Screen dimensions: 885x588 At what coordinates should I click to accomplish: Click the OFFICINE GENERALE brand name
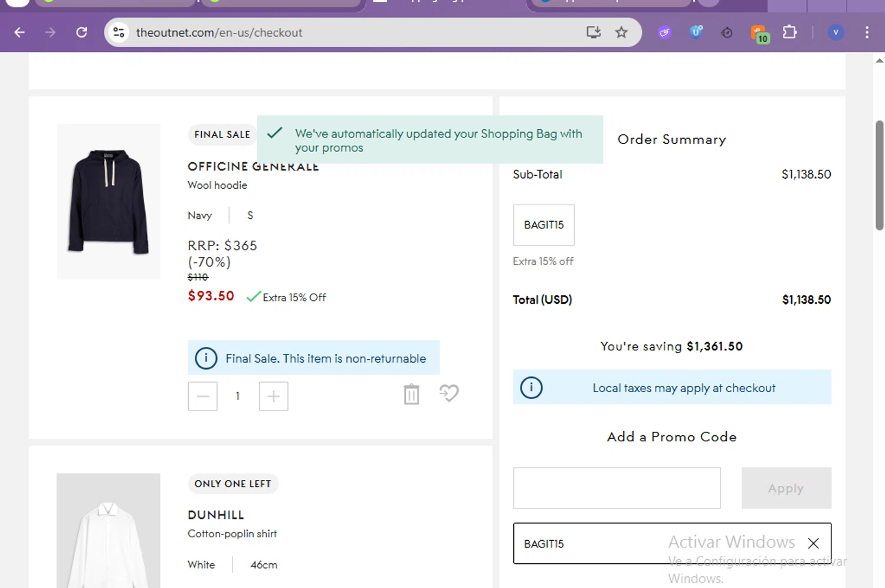[x=253, y=167]
